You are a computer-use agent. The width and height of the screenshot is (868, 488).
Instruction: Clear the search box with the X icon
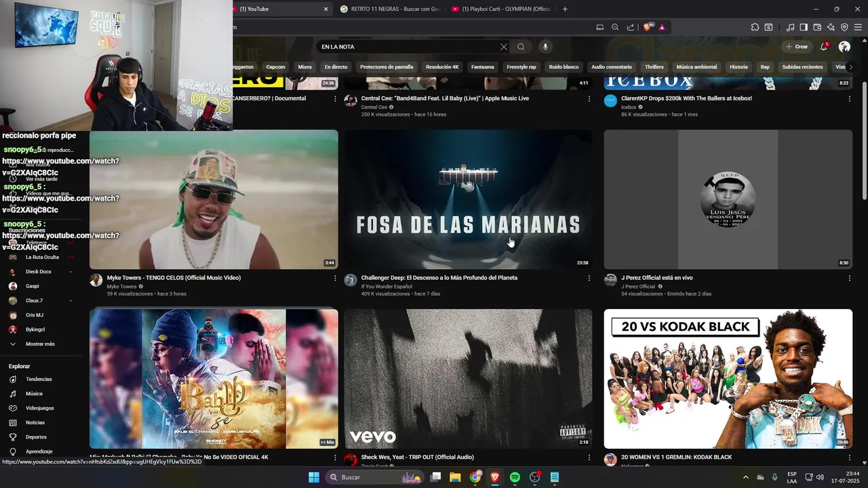tap(504, 47)
